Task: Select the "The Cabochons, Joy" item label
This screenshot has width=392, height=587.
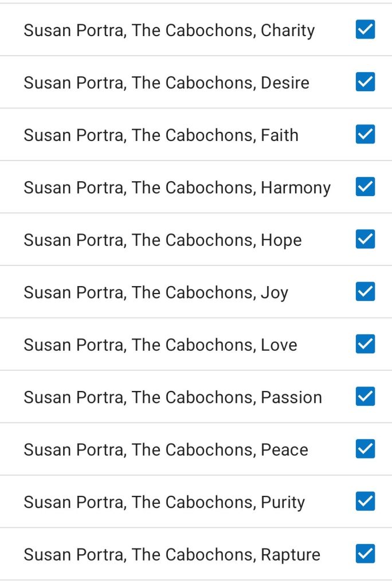Action: 156,293
